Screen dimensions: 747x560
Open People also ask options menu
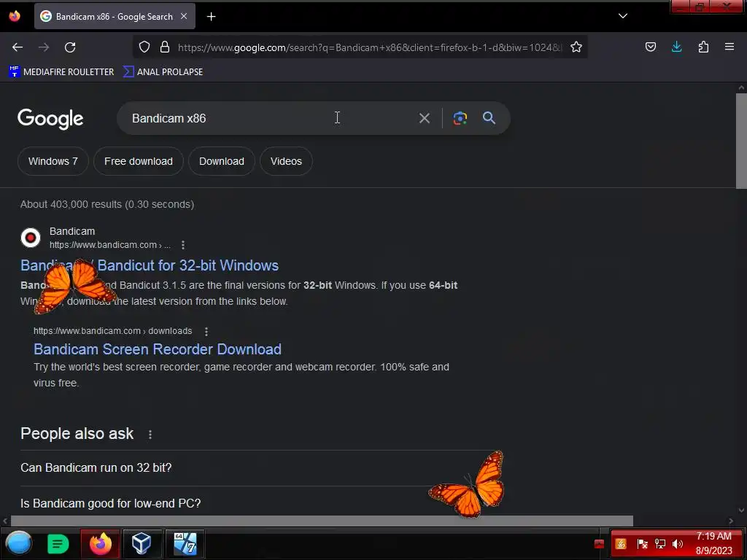(x=150, y=435)
